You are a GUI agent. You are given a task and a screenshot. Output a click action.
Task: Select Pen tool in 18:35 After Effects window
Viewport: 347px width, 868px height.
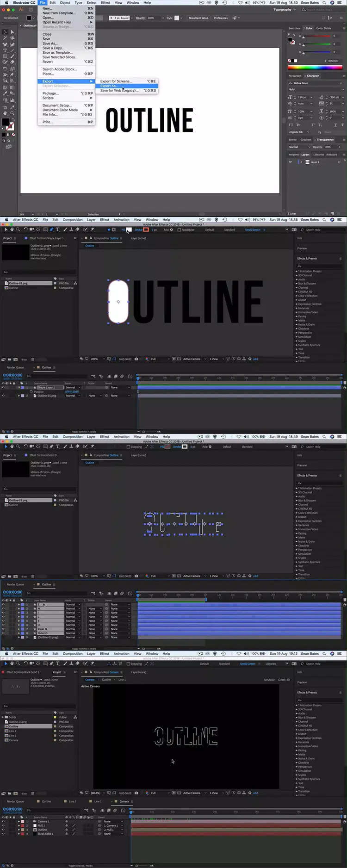pyautogui.click(x=51, y=229)
